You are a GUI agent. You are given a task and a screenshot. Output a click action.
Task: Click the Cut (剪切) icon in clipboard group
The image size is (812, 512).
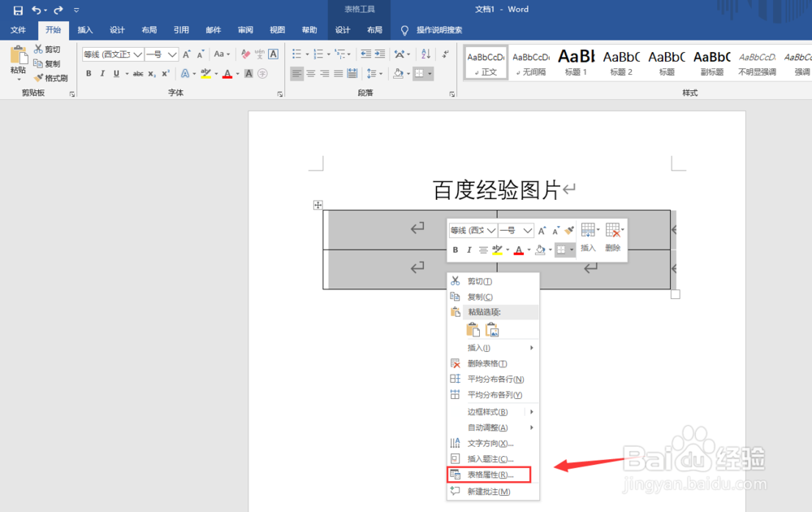pos(38,49)
